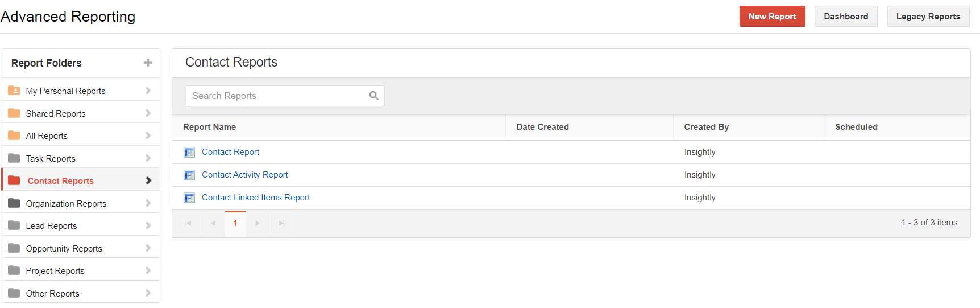Go to the first page arrow
Viewport: 980px width, 308px height.
click(189, 223)
